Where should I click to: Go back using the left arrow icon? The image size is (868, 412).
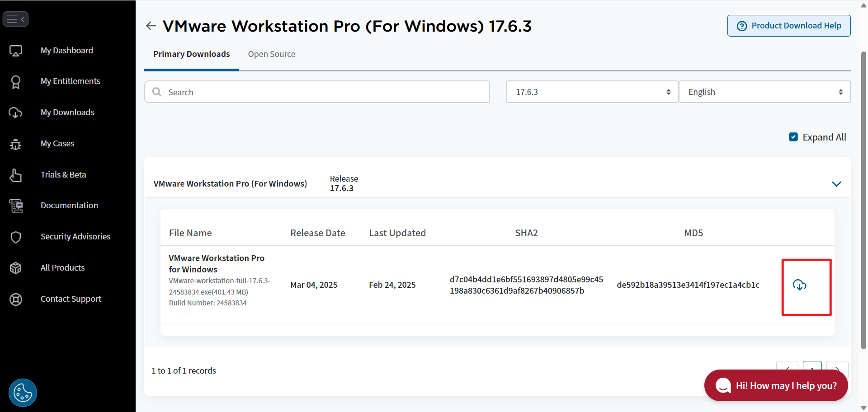151,26
